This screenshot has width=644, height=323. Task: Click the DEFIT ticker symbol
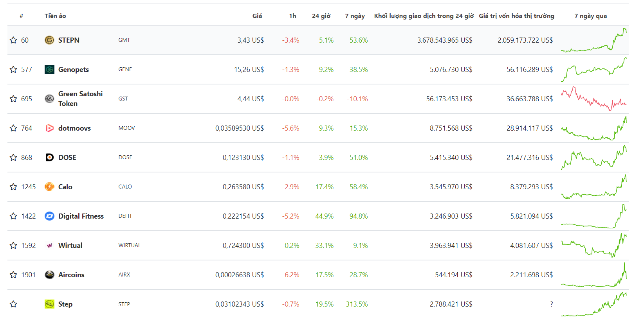click(x=125, y=216)
